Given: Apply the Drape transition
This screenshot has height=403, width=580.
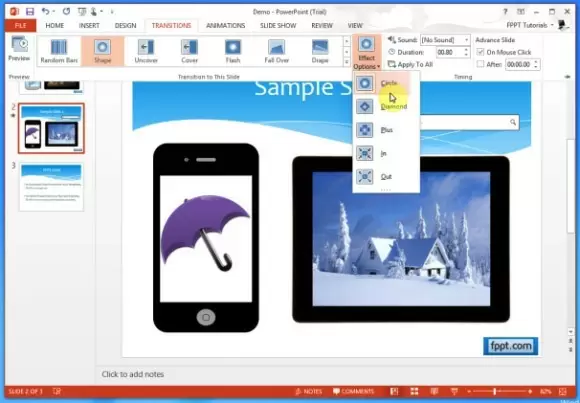Looking at the screenshot, I should tap(320, 51).
